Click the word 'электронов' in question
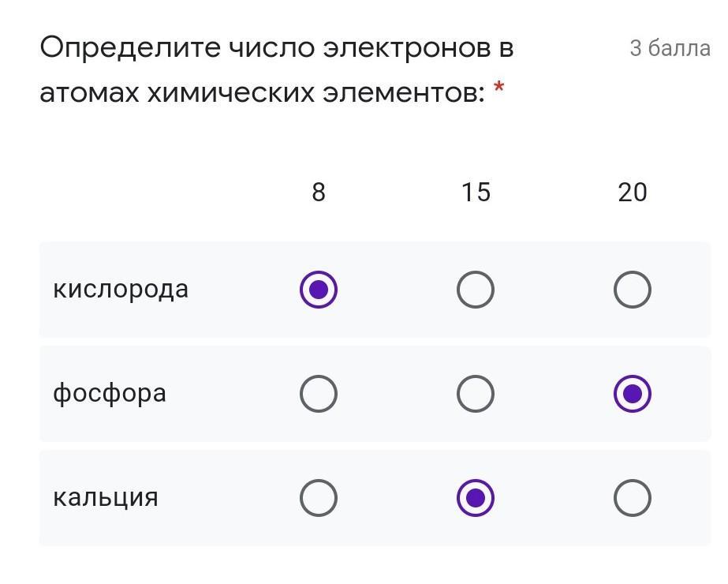The image size is (728, 584). click(407, 48)
